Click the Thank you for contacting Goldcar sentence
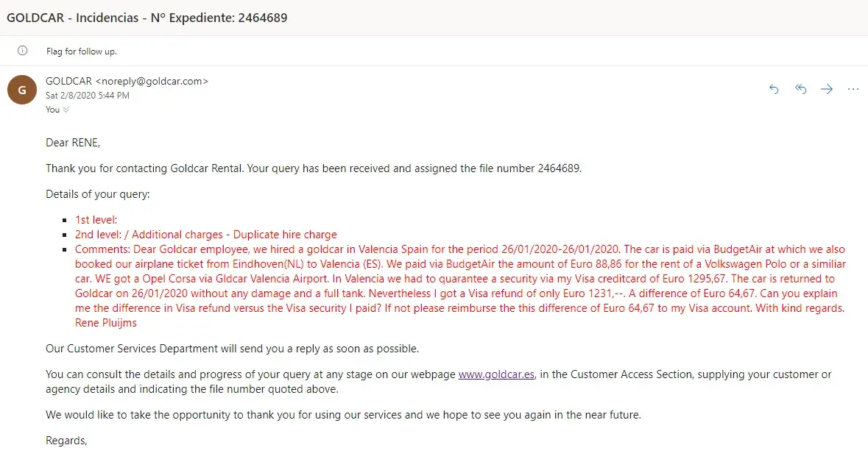868x459 pixels. tap(314, 168)
